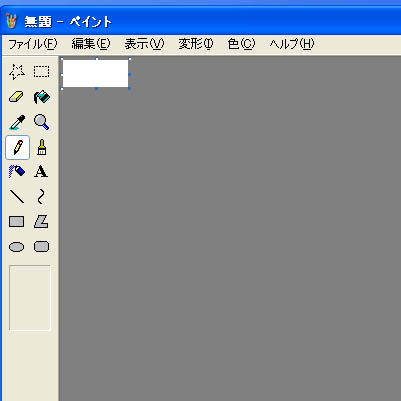Open the 変形(I) menu
Viewport: 401px width, 401px height.
[x=196, y=44]
